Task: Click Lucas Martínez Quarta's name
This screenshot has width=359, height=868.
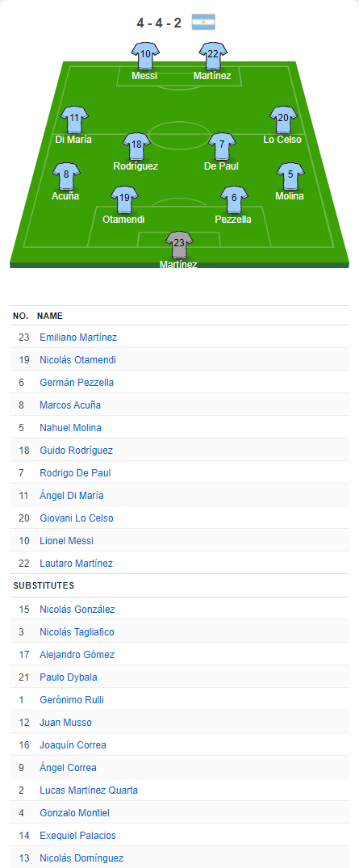Action: [89, 790]
